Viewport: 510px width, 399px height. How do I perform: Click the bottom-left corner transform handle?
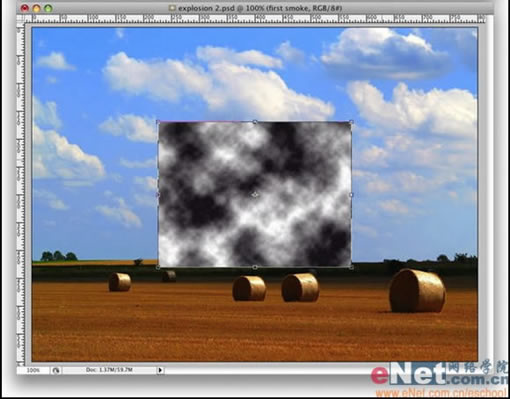tap(158, 267)
